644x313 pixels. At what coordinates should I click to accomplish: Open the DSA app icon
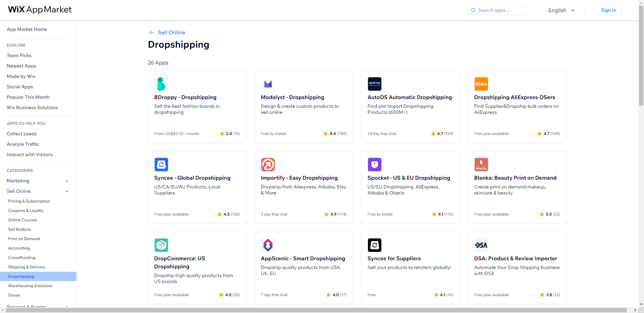pos(481,245)
